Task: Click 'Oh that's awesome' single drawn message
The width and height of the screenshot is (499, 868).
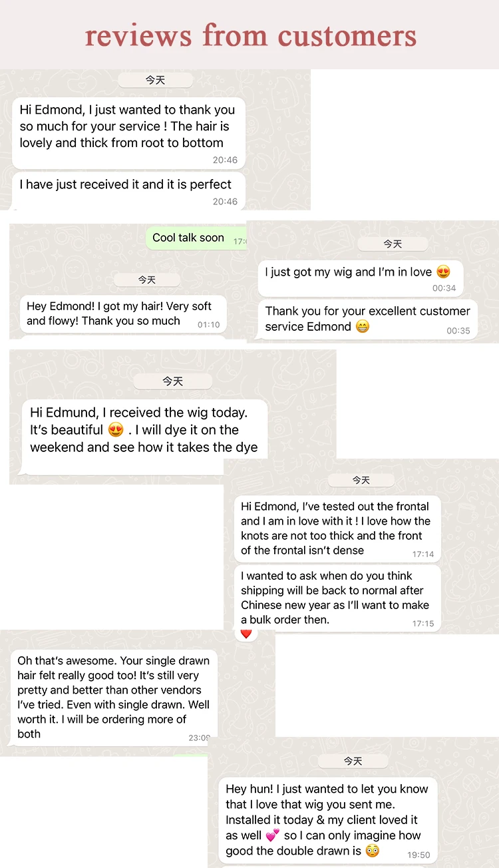Action: (x=113, y=697)
